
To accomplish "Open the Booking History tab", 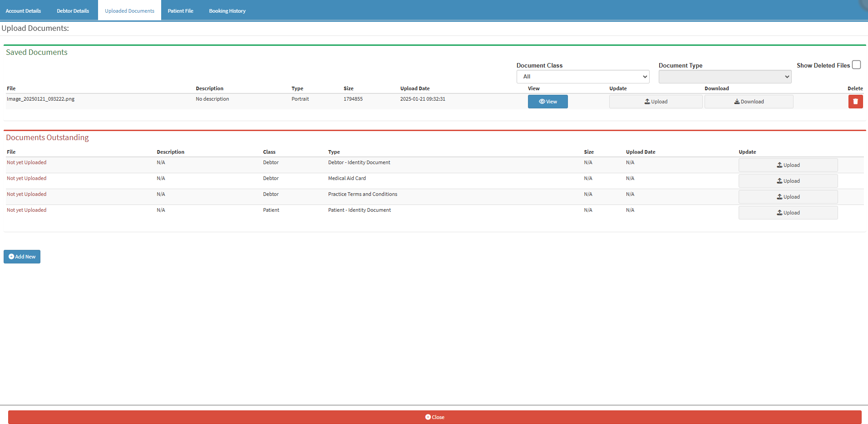I will click(x=227, y=11).
